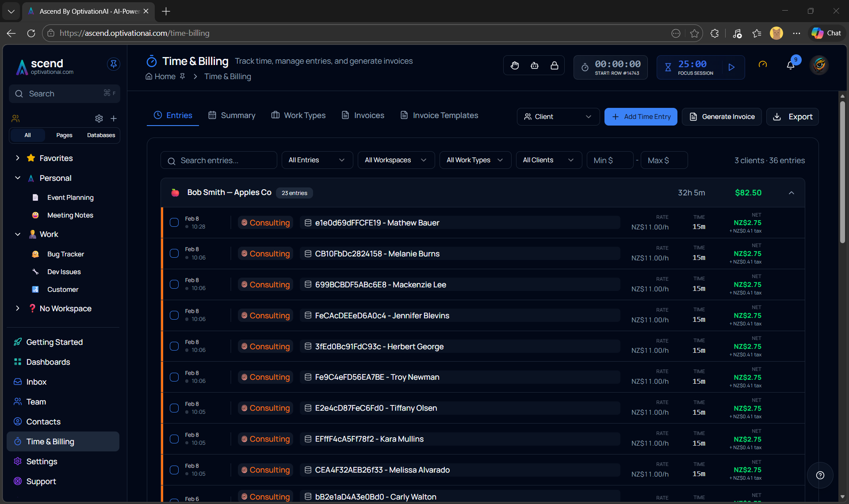
Task: Open the All Clients filter dropdown
Action: 548,160
